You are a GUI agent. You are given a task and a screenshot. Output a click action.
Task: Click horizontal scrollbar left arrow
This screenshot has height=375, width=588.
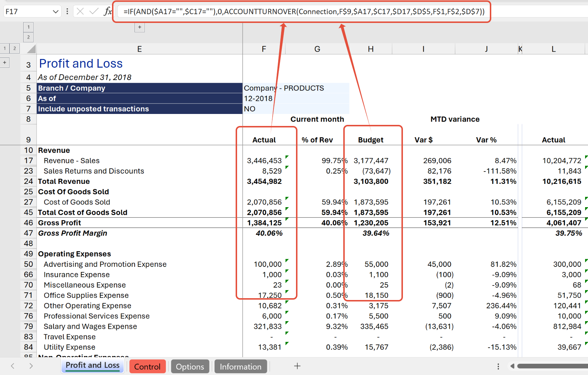click(x=512, y=366)
